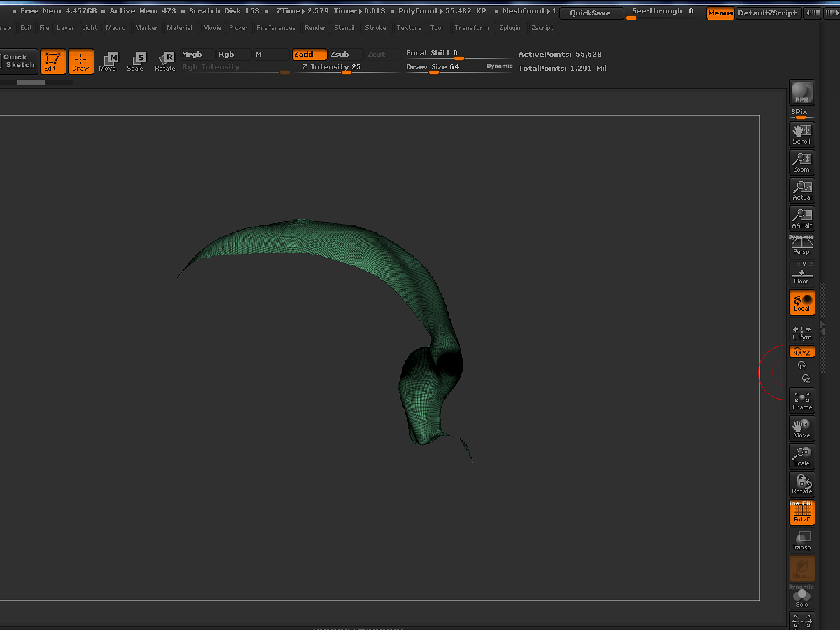Select the Scroll canvas navigation icon
Image resolution: width=840 pixels, height=630 pixels.
[801, 134]
